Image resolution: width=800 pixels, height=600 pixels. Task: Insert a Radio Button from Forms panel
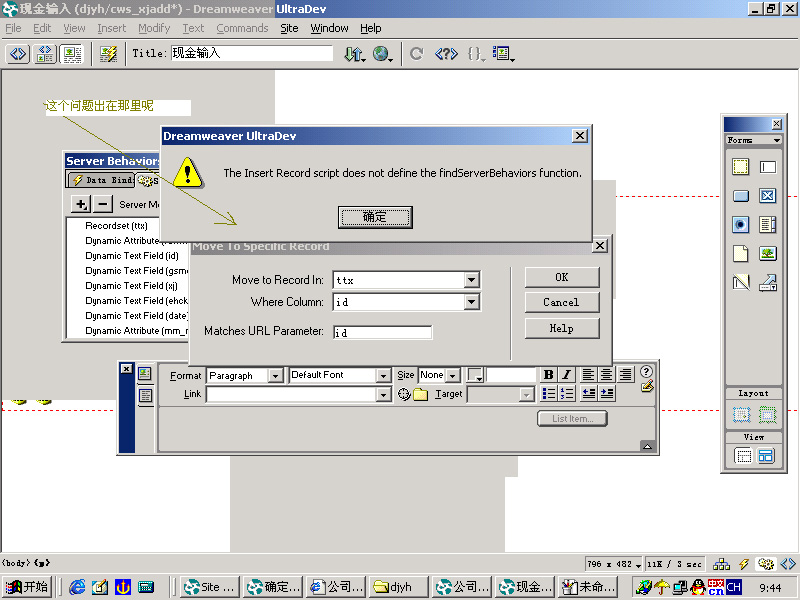tap(740, 225)
